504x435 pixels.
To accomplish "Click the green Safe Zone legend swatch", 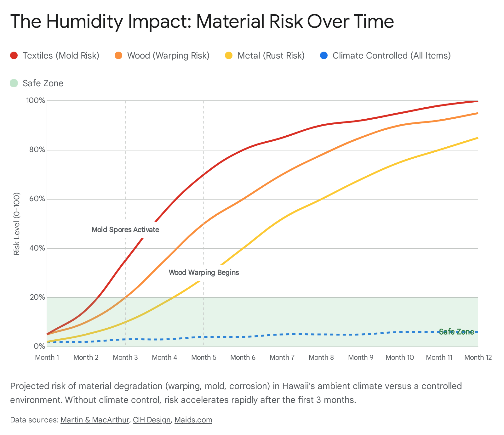I will (x=14, y=83).
